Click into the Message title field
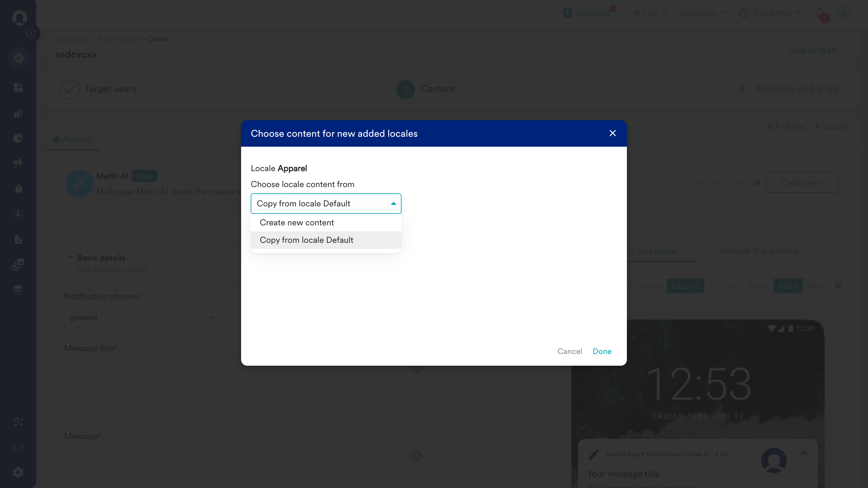Screen dimensions: 868x488 point(244,387)
